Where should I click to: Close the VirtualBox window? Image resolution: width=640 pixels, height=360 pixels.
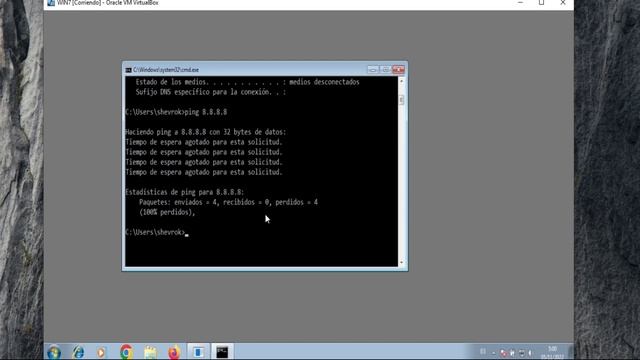click(563, 2)
